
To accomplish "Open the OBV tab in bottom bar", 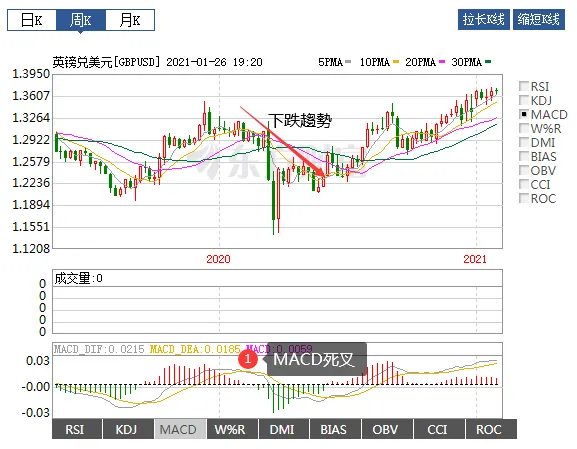I will click(x=387, y=429).
